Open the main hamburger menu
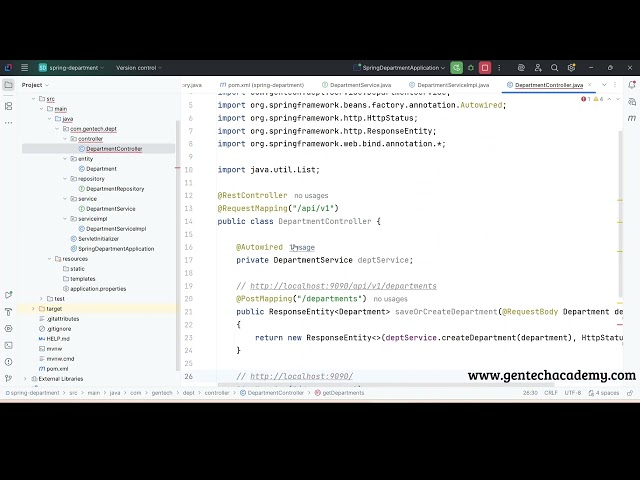 pyautogui.click(x=24, y=68)
